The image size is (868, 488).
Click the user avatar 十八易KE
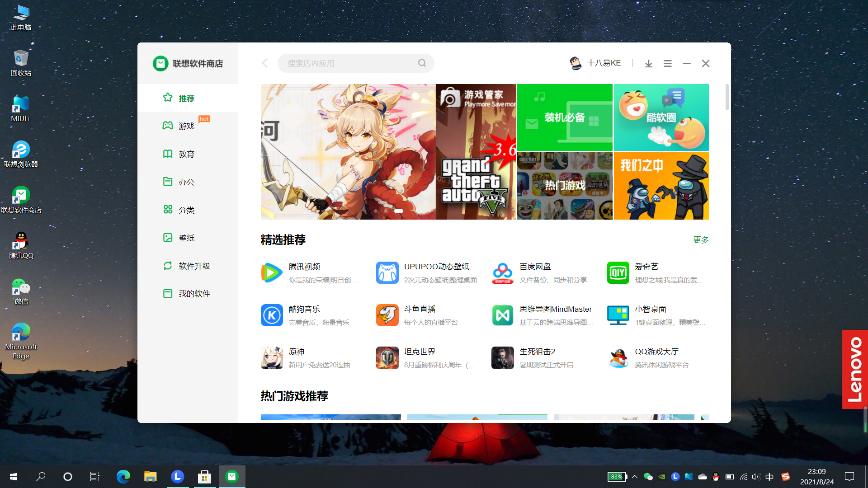(x=576, y=63)
